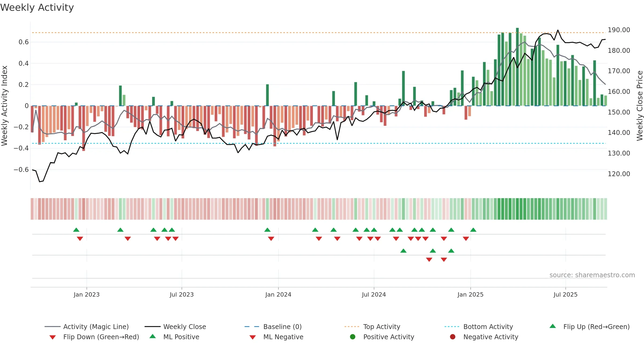This screenshot has height=362, width=644.
Task: Click the Weekly Close Price axis title
Action: [640, 106]
